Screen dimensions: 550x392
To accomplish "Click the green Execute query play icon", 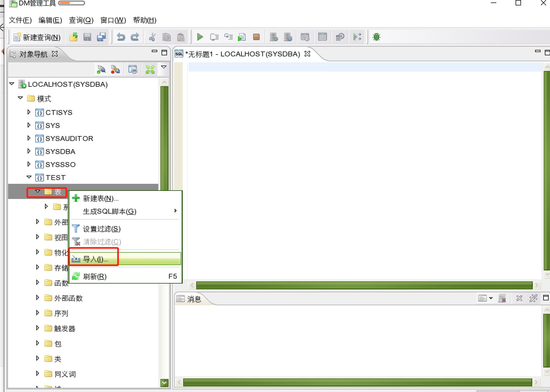I will pyautogui.click(x=200, y=37).
